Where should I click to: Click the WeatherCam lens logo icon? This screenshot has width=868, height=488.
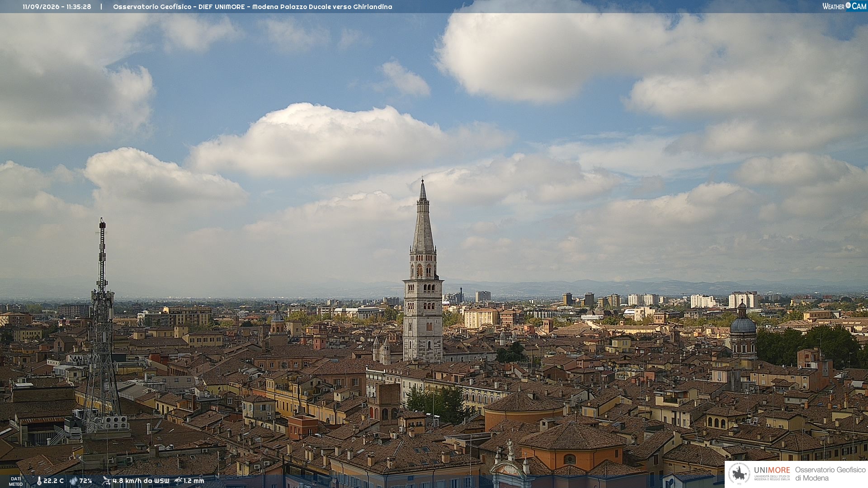848,6
